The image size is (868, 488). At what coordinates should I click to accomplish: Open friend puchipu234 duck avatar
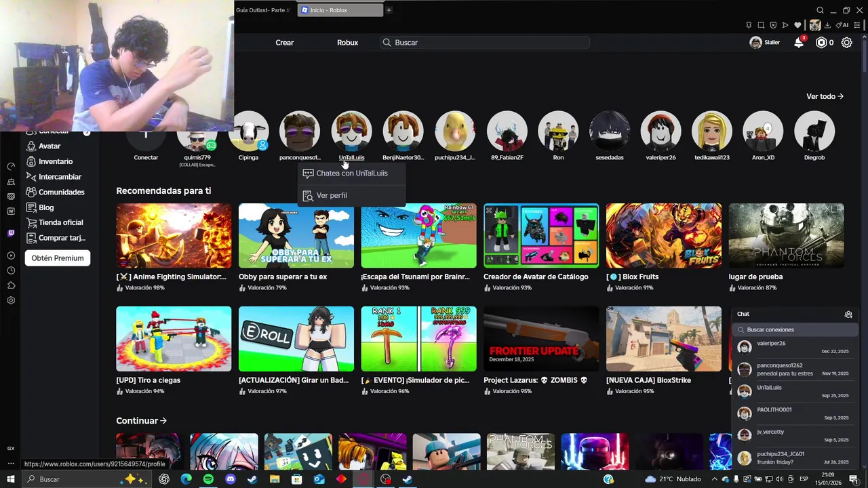pyautogui.click(x=455, y=131)
